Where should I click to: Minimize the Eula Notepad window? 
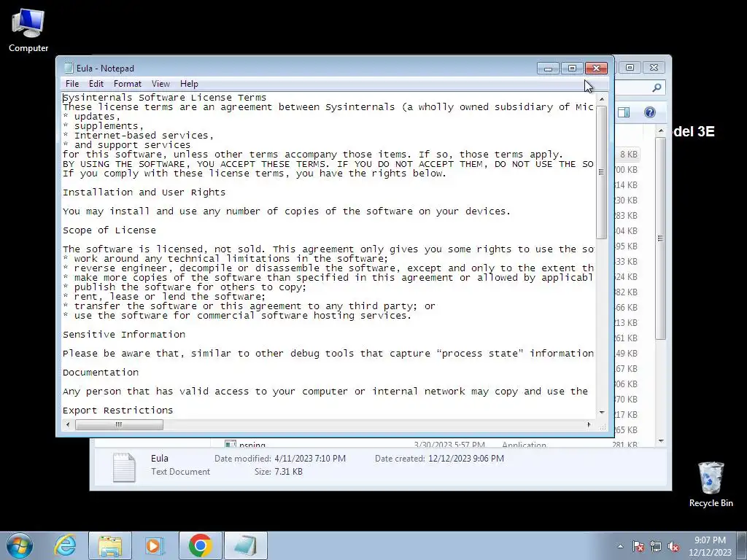[549, 69]
